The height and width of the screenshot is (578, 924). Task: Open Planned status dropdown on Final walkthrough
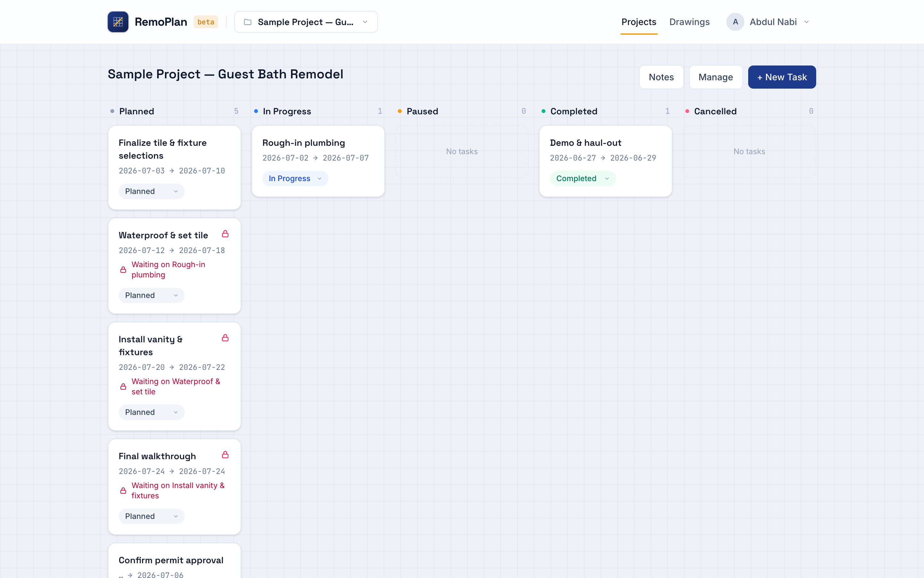coord(151,516)
